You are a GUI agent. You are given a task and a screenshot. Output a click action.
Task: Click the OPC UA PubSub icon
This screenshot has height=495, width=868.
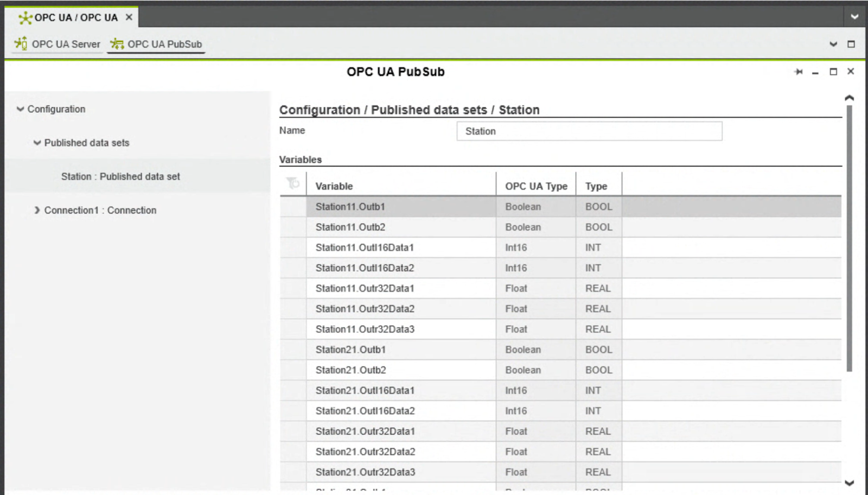117,43
